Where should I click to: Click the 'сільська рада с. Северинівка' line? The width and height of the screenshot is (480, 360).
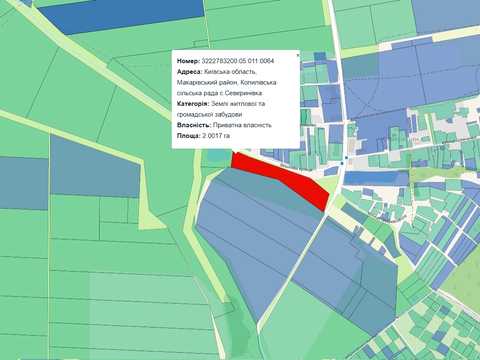(x=220, y=93)
